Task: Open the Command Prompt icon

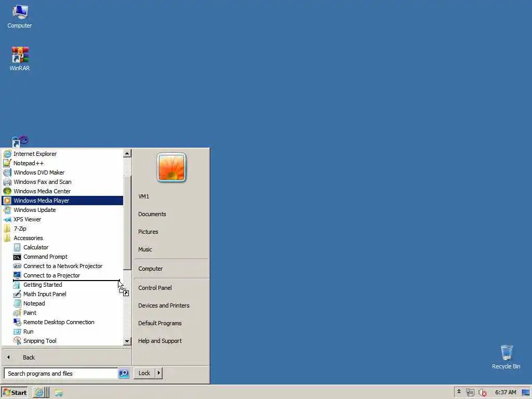Action: tap(17, 257)
